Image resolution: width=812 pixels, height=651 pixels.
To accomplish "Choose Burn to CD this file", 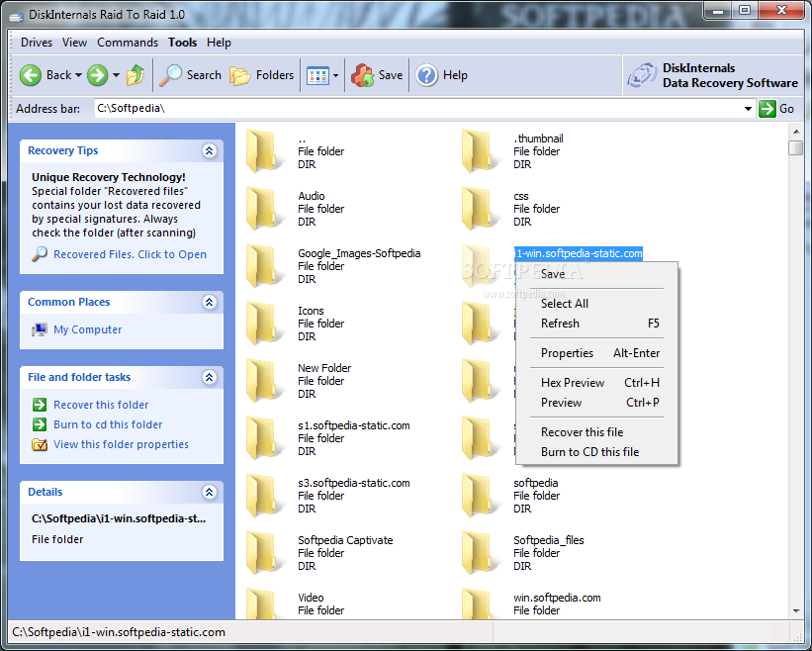I will click(x=596, y=451).
